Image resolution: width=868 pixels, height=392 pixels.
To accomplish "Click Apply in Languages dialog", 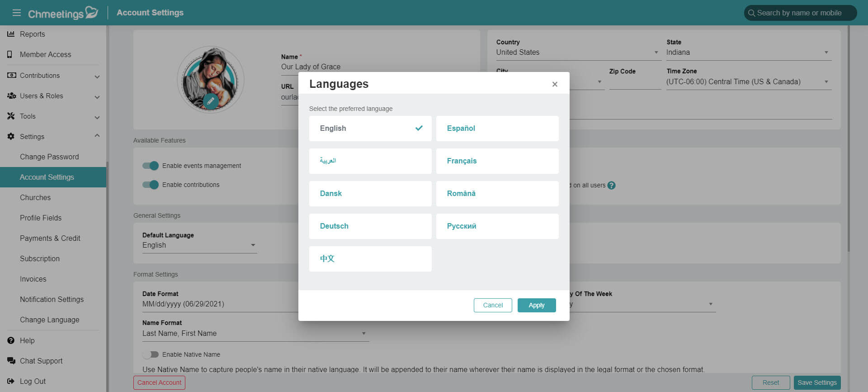I will (x=537, y=305).
